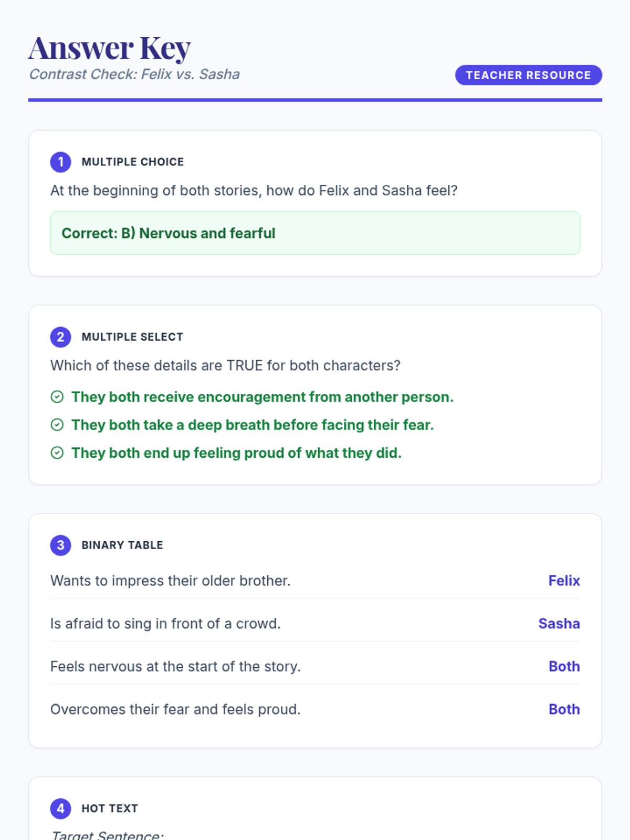Screen dimensions: 630x840
Task: Click the Hot Text section label
Action: (110, 808)
